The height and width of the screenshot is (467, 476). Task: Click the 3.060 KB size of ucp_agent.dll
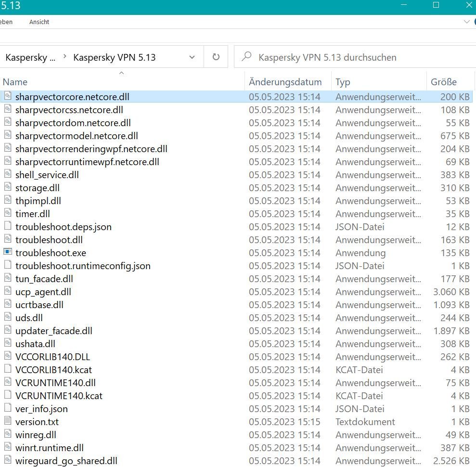click(x=451, y=292)
